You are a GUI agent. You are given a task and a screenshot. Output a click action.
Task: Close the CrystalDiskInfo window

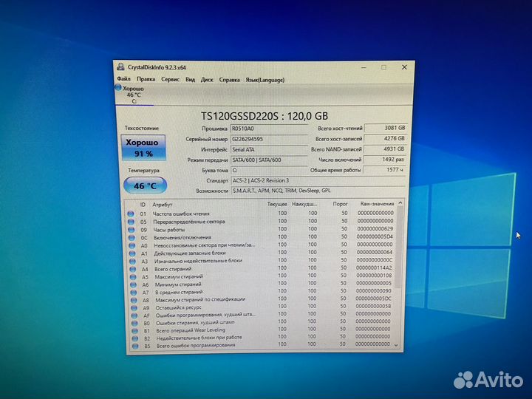404,67
